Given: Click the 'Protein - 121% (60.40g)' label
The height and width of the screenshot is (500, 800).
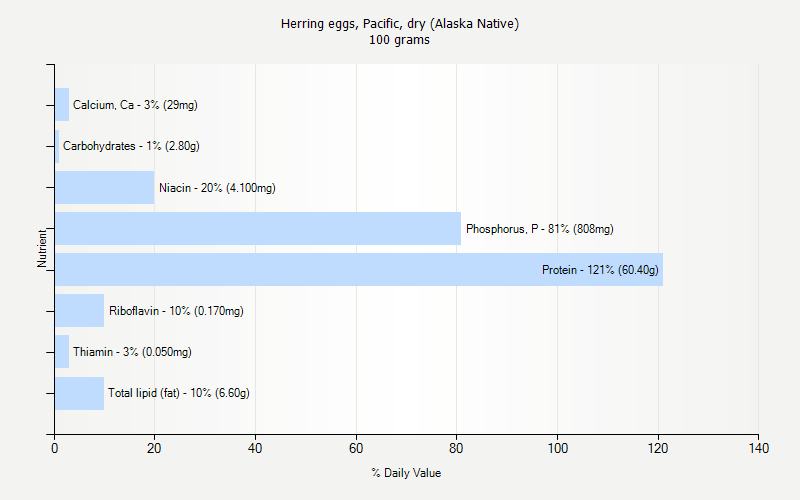Looking at the screenshot, I should click(x=600, y=270).
